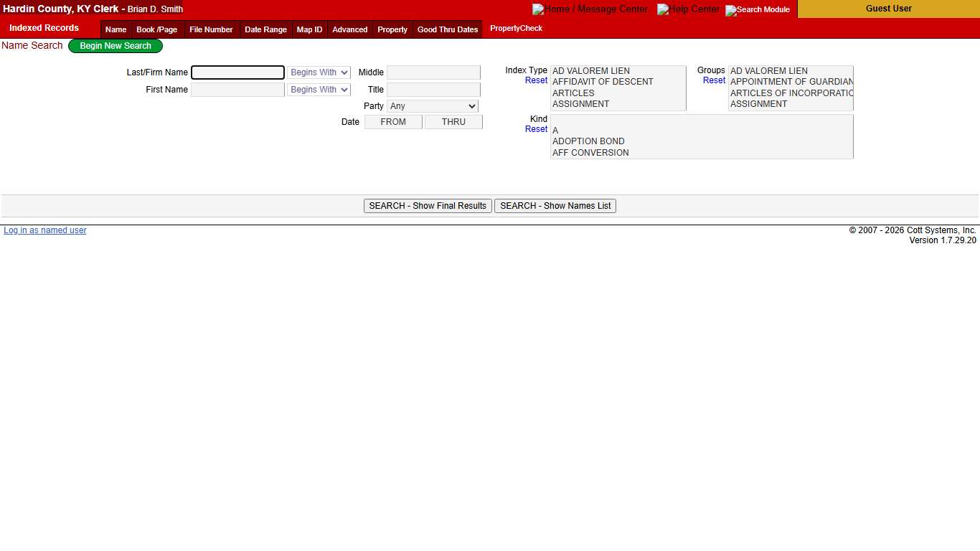Open the Advanced search tab
The height and width of the screenshot is (551, 980).
349,29
